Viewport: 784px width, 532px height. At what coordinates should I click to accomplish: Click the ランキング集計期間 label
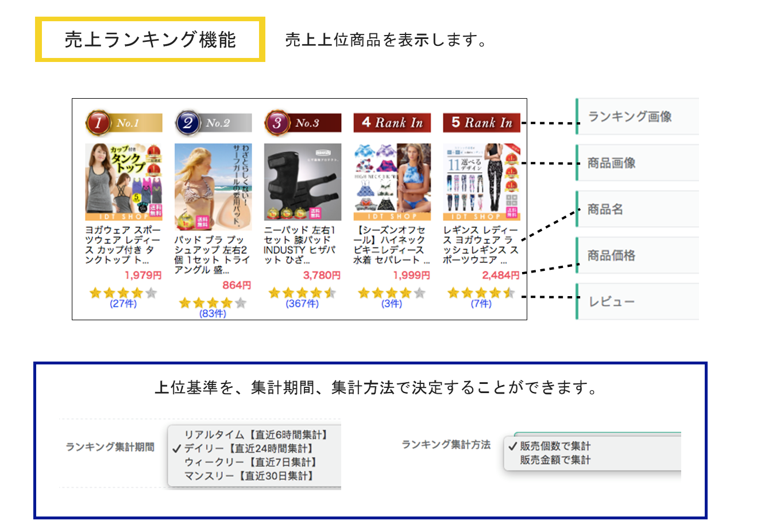pos(110,447)
